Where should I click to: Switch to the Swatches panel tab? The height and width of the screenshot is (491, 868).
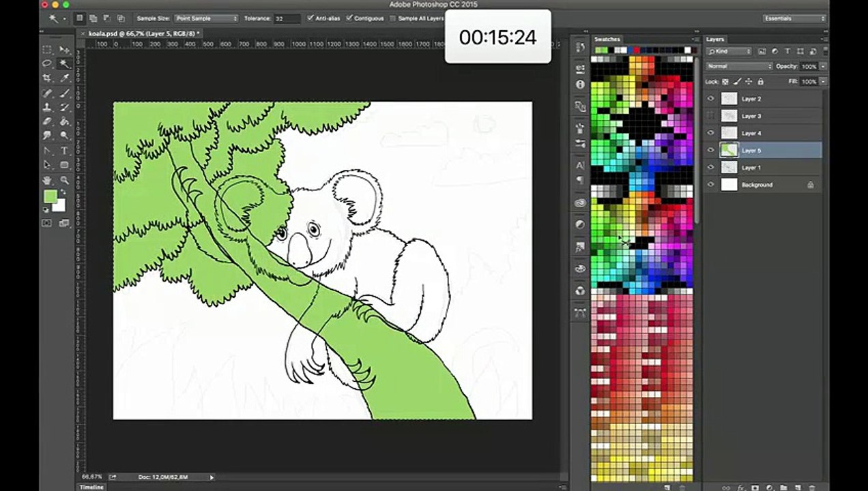point(607,40)
